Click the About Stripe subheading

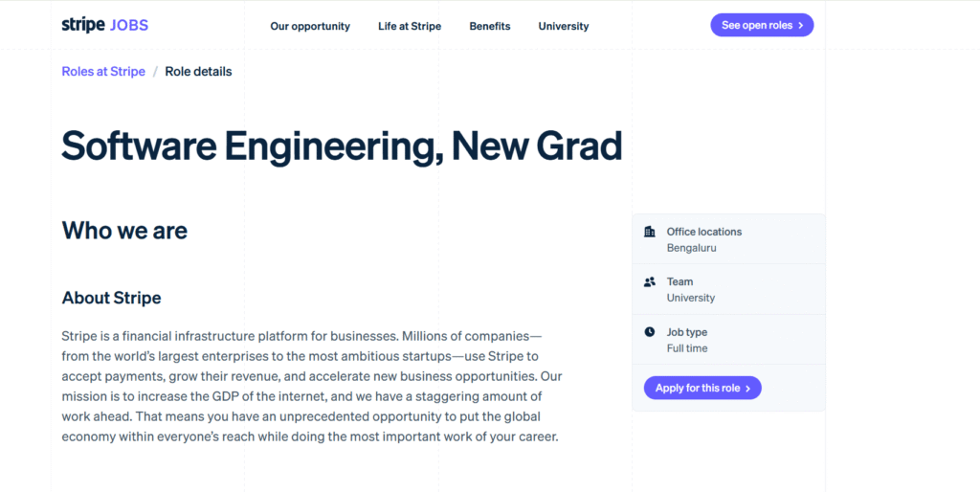coord(111,298)
